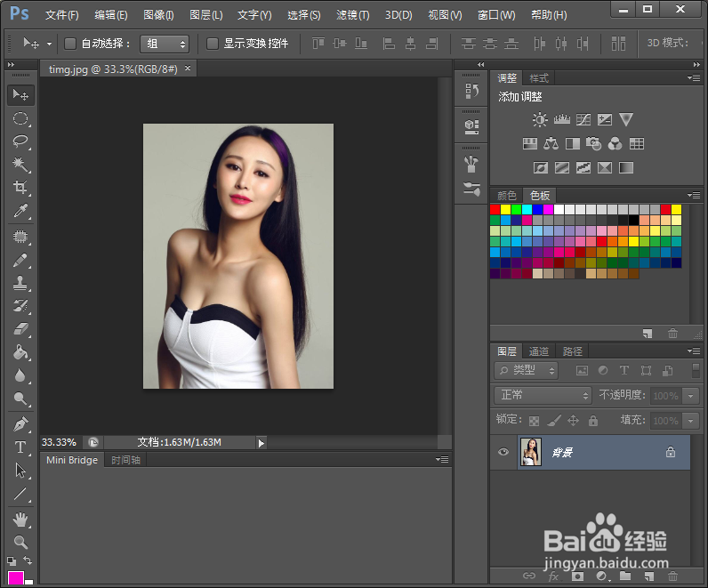Add a Levels adjustment

tap(562, 120)
